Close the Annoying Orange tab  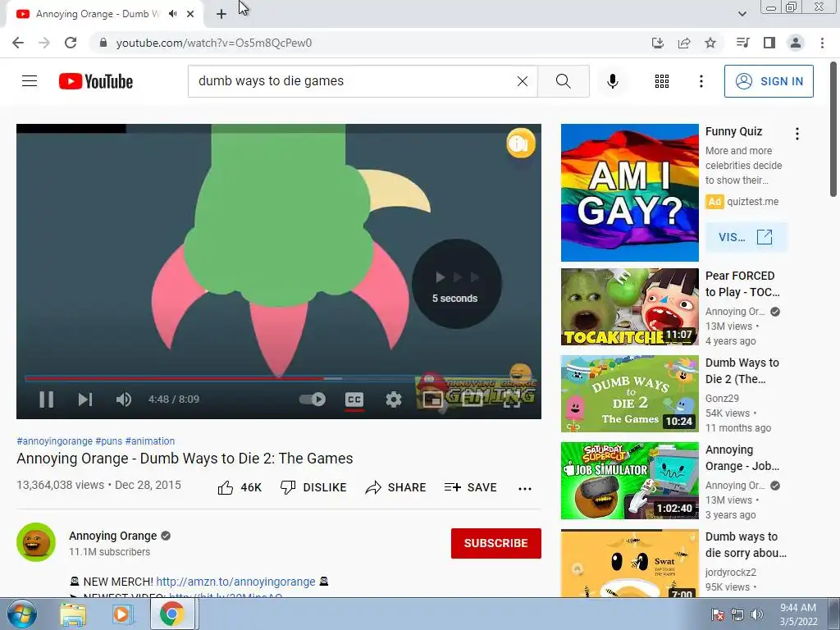point(190,14)
